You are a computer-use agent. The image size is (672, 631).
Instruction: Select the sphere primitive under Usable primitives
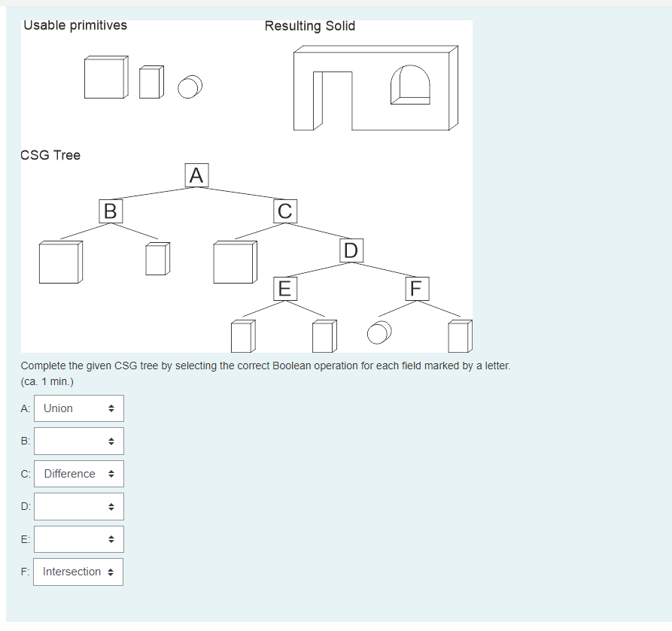point(190,87)
